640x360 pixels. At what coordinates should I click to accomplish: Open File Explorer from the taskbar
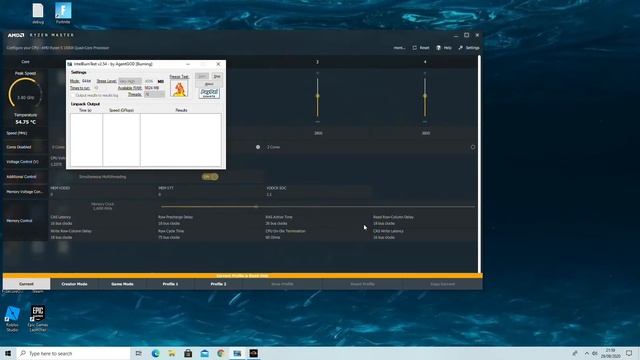(172, 353)
